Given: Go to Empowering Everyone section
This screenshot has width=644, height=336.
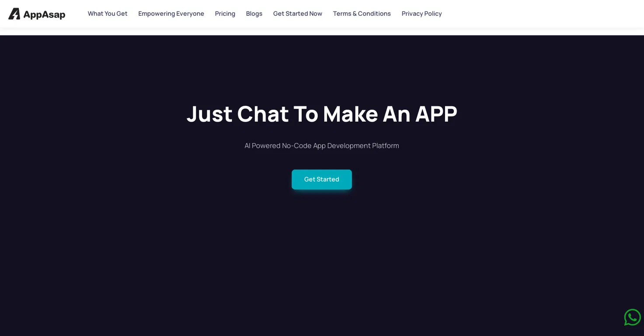Looking at the screenshot, I should point(171,14).
